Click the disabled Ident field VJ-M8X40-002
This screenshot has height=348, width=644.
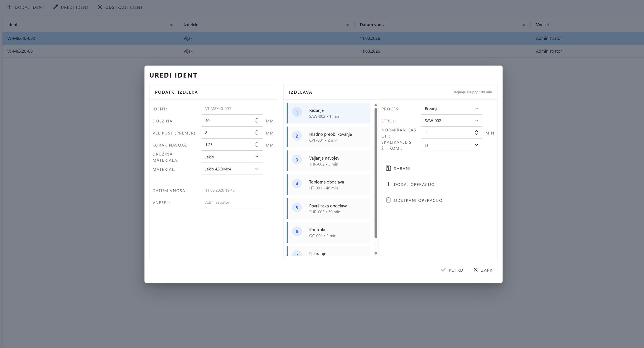point(232,108)
